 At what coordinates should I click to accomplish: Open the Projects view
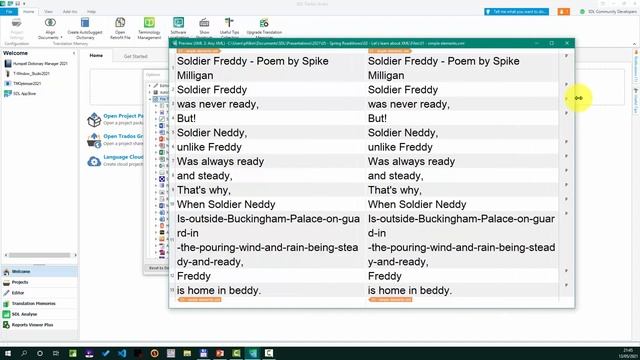[x=39, y=282]
